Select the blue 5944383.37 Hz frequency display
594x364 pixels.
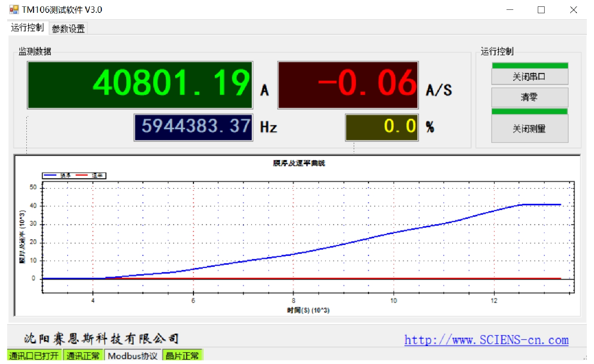193,127
